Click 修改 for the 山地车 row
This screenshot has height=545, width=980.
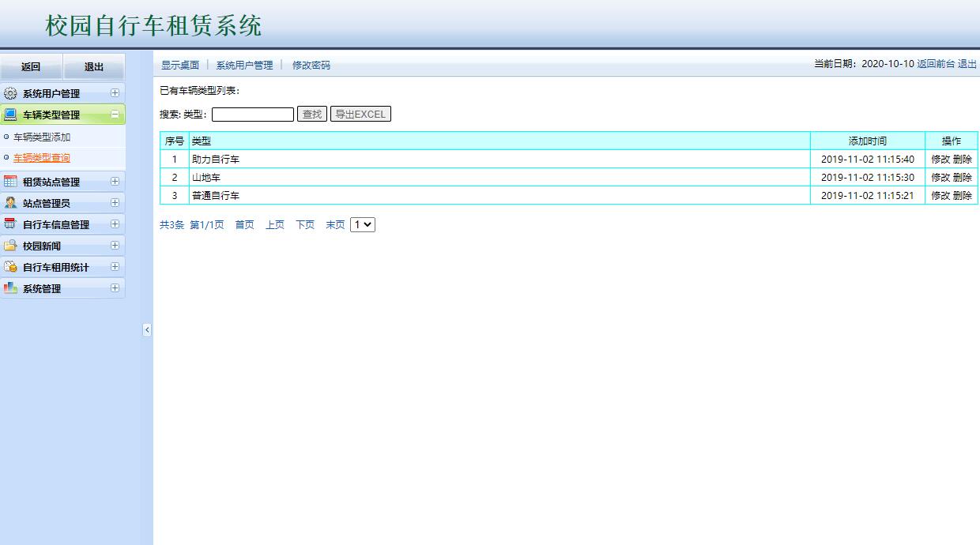(x=940, y=177)
